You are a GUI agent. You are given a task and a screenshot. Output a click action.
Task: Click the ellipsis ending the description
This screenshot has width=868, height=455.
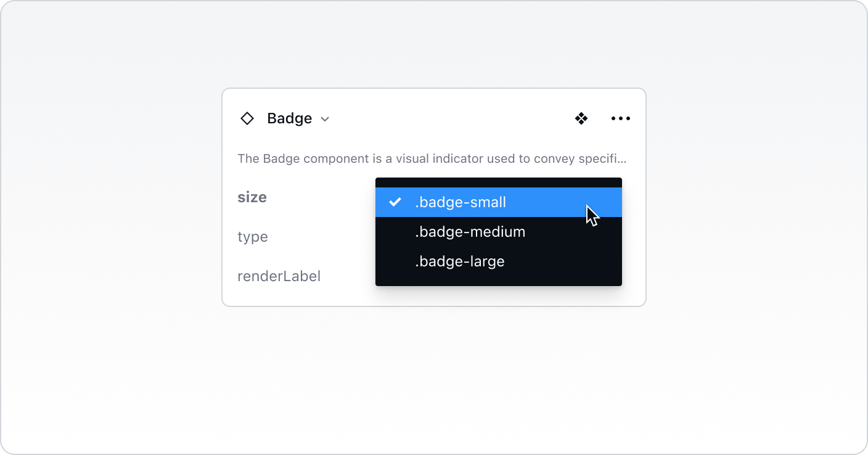tap(622, 159)
